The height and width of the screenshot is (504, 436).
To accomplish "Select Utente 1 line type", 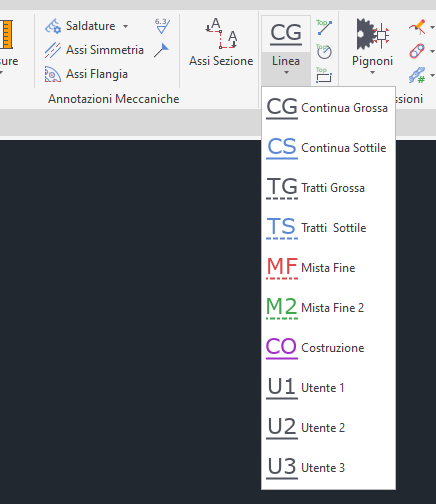I will [x=328, y=388].
